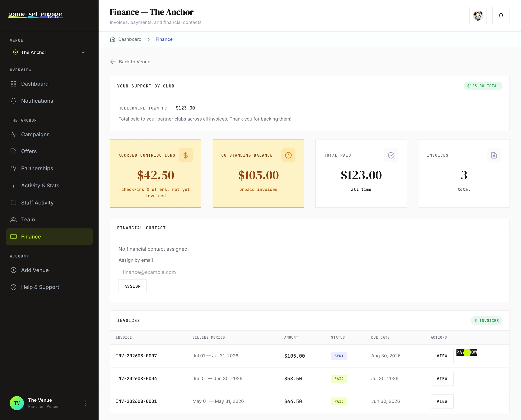Click the Notifications bell icon in sidebar
521x420 pixels.
[14, 101]
